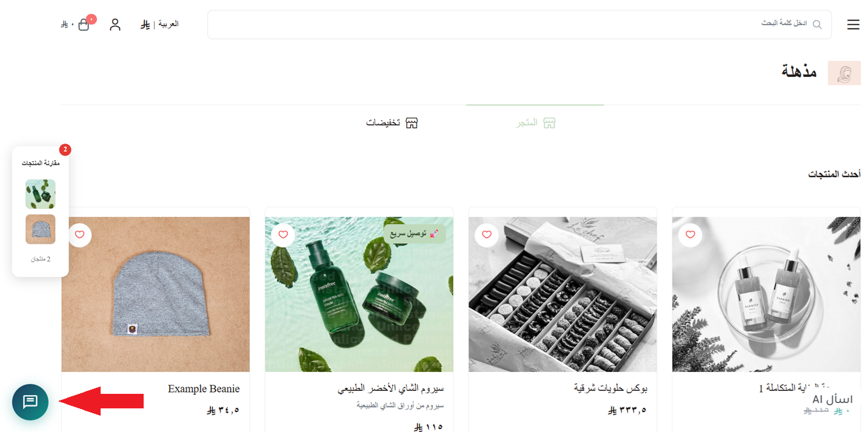868x432 pixels.
Task: Switch to the تخفيضات tab
Action: click(392, 123)
